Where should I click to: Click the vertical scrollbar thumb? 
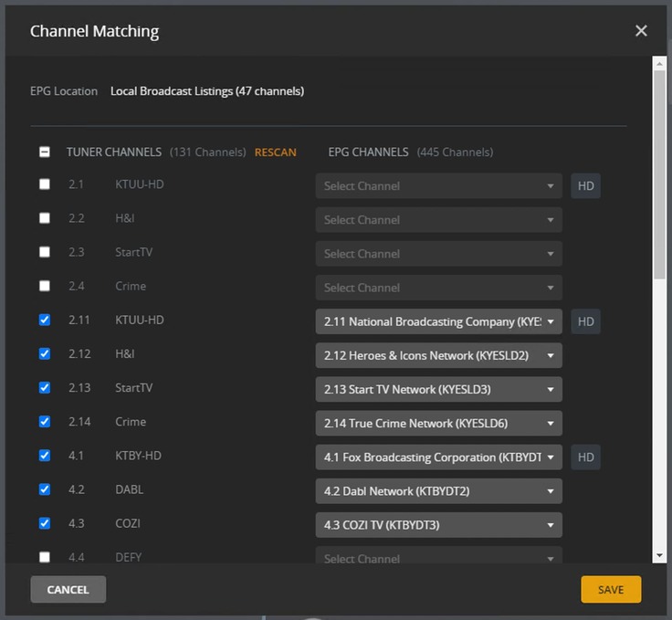pyautogui.click(x=659, y=173)
